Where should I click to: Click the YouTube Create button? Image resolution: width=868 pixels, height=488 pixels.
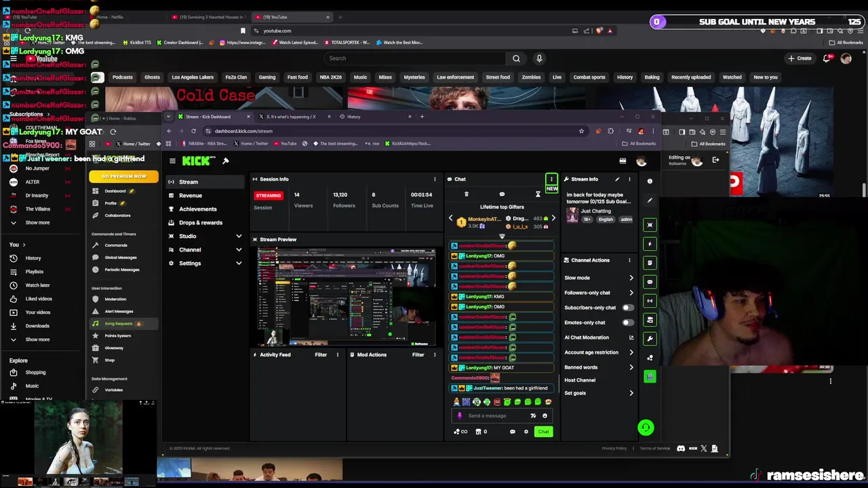[800, 58]
